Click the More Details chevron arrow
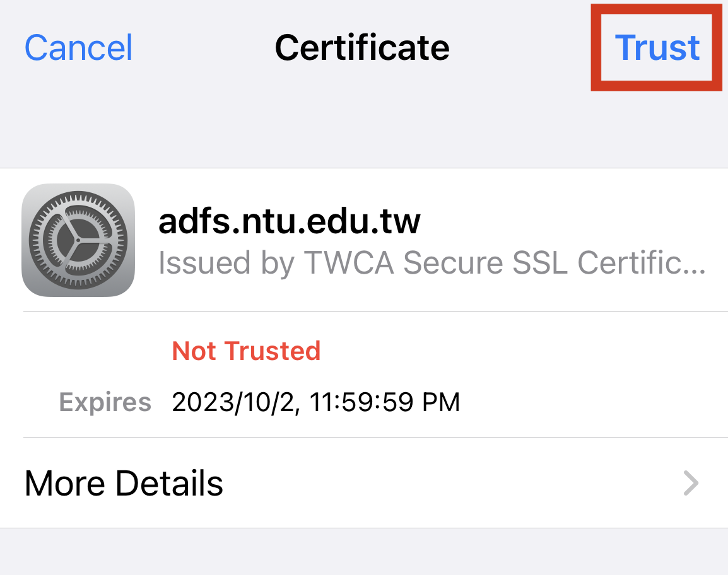The height and width of the screenshot is (575, 728). pos(691,483)
